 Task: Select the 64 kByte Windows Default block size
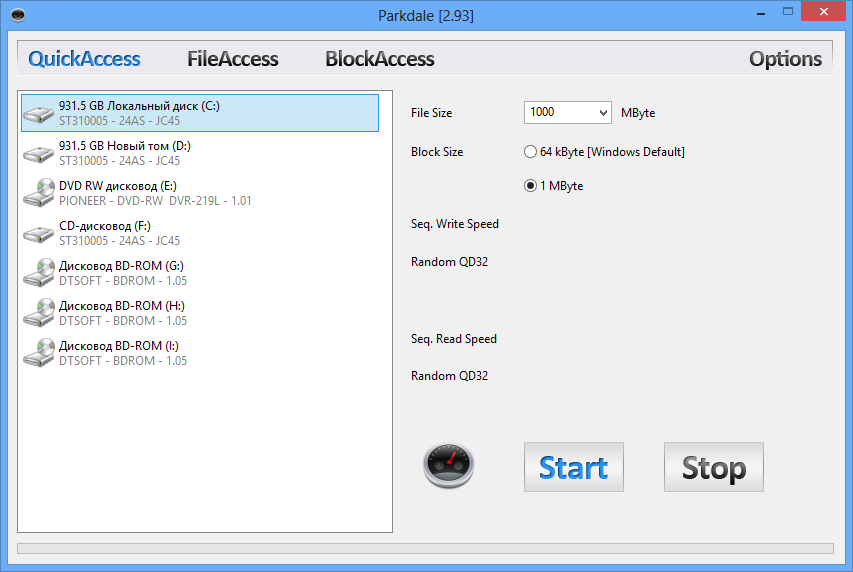530,152
